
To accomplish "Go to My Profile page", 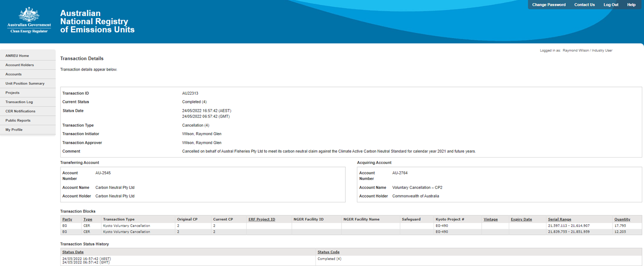I will tap(14, 130).
